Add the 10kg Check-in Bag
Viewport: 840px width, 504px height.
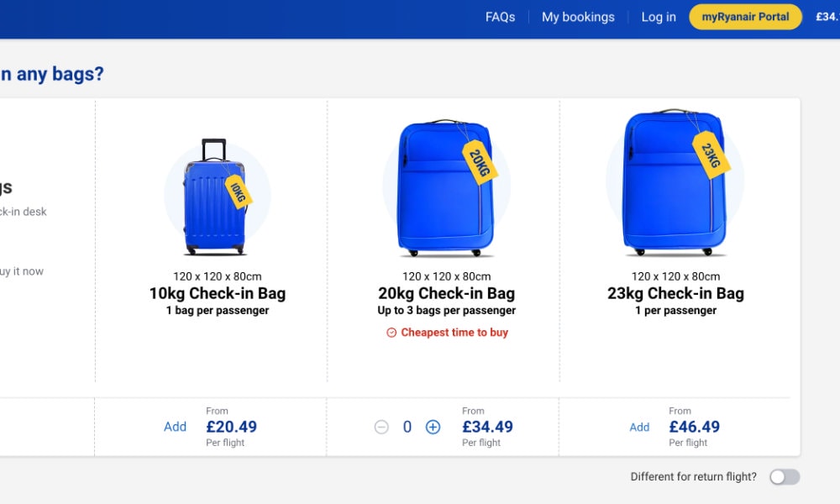(176, 427)
